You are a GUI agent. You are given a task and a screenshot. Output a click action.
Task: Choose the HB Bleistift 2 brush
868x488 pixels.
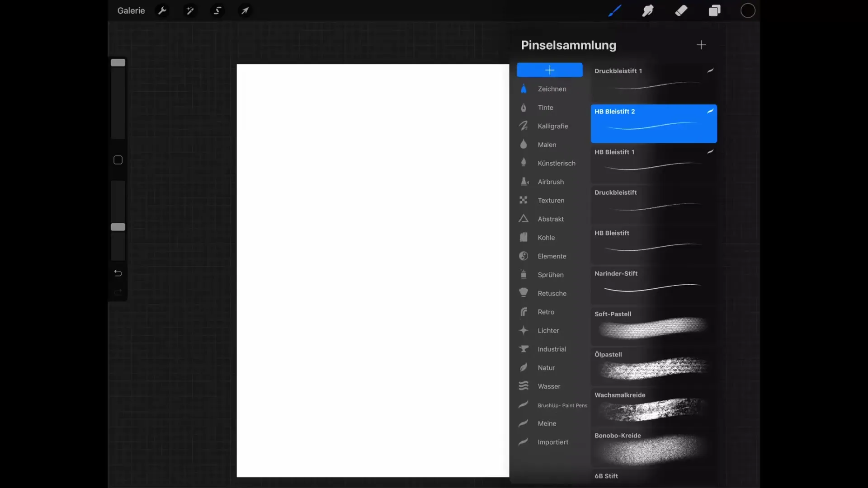click(654, 124)
